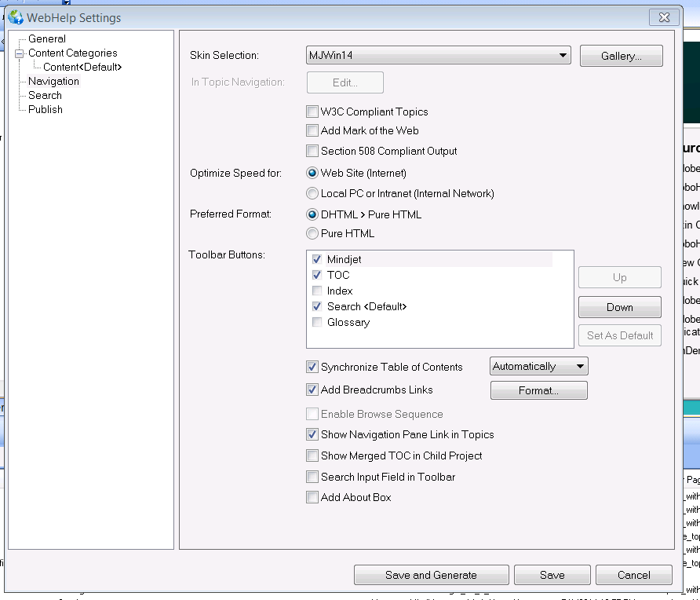Click the Down button
The image size is (700, 600).
pos(620,307)
